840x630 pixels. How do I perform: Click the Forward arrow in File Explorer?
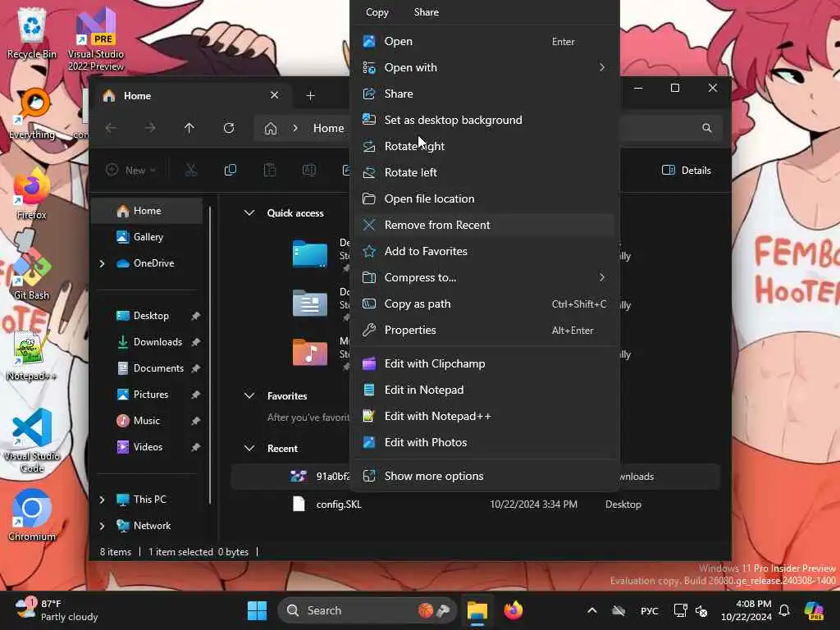point(151,128)
